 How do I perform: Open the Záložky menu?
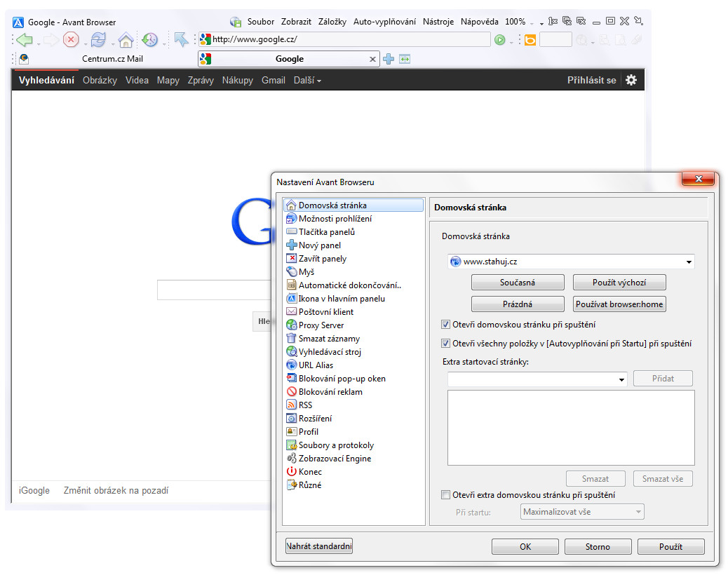(332, 22)
